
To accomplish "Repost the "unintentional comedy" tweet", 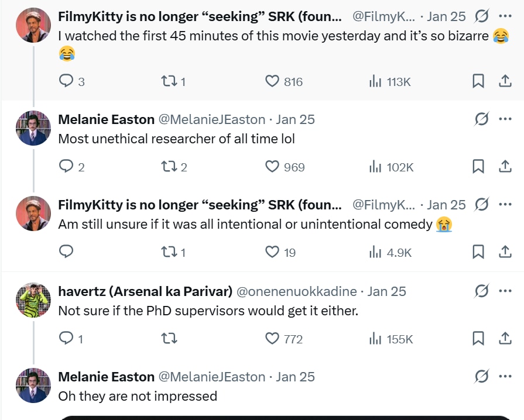I will point(169,252).
